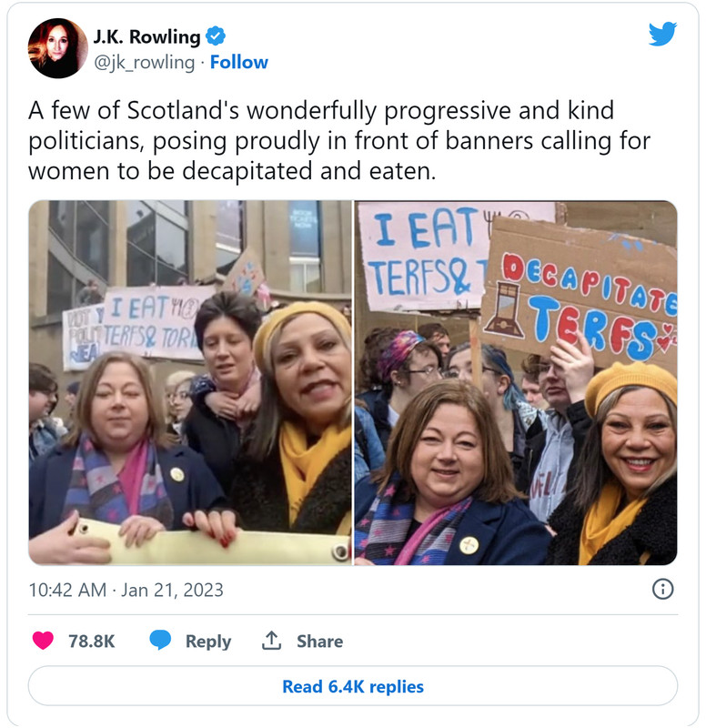Screen dimensions: 706x728
Task: Visit the @jk_rowling handle link
Action: [145, 62]
